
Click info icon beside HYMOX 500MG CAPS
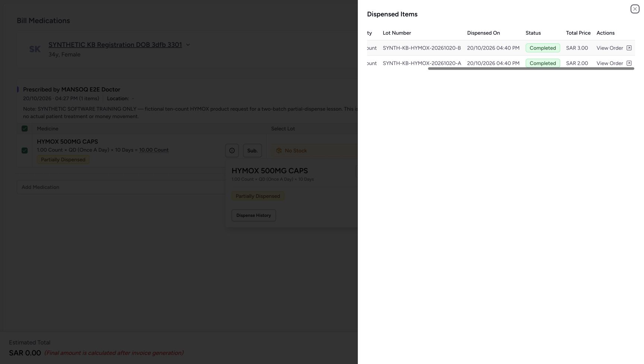(x=232, y=151)
